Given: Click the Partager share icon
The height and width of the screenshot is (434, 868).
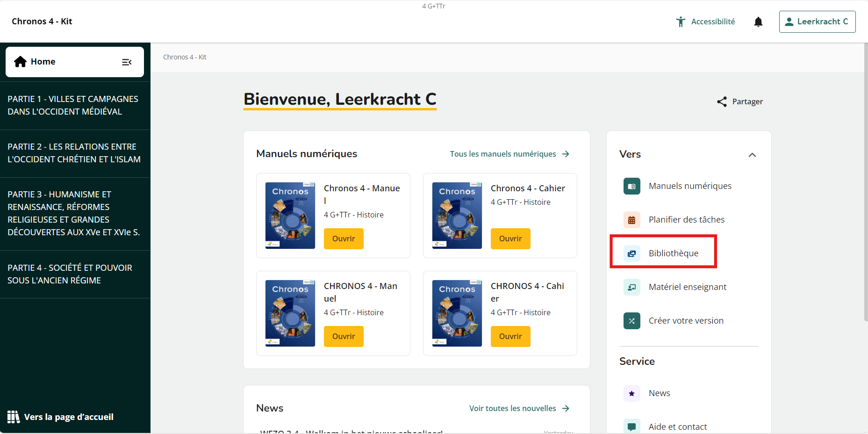Looking at the screenshot, I should (x=722, y=101).
